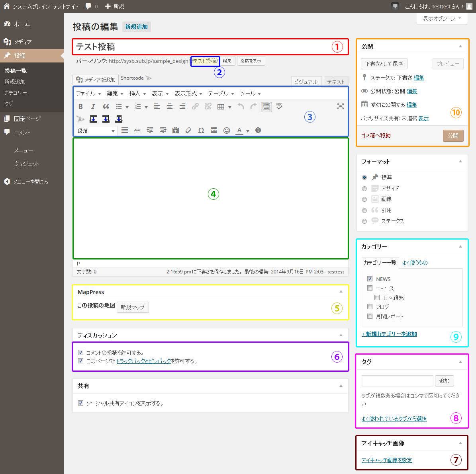Enter fullscreen distraction-free editing mode
476x474 pixels.
(x=340, y=106)
